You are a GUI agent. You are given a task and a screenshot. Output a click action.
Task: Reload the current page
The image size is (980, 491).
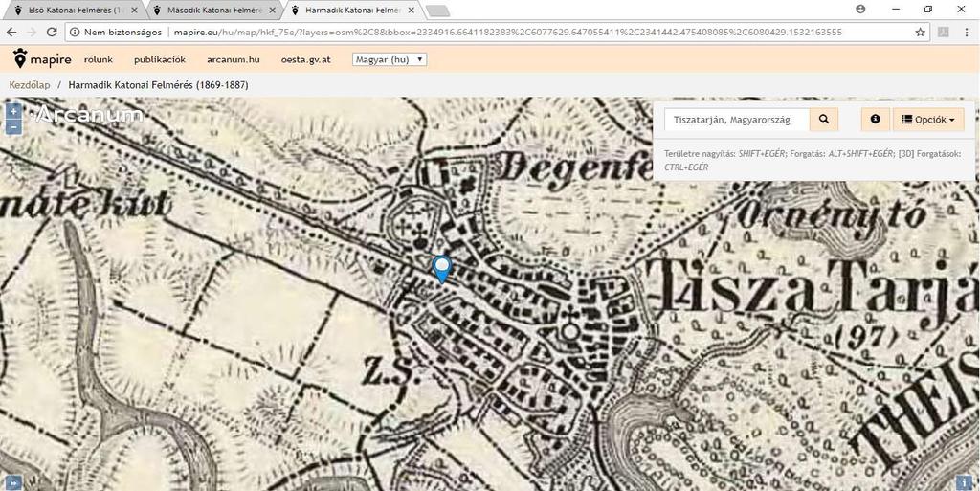52,32
